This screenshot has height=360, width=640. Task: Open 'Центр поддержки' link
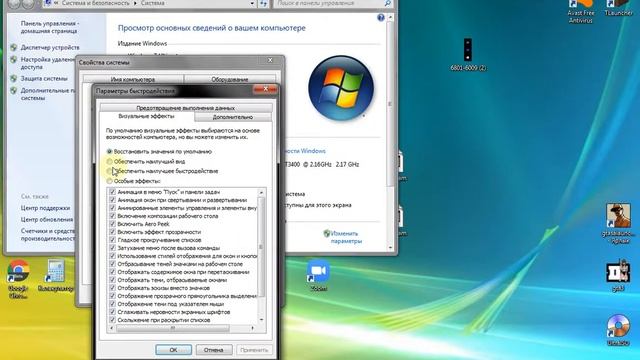[45, 208]
